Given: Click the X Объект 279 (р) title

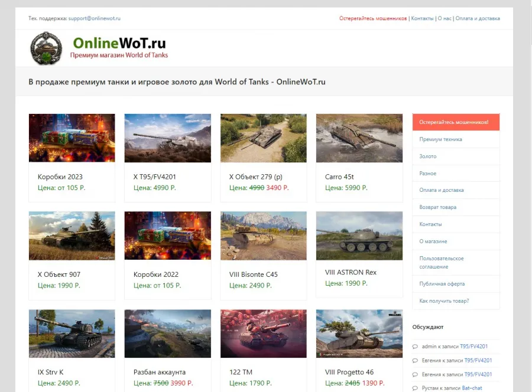Looking at the screenshot, I should (x=256, y=177).
